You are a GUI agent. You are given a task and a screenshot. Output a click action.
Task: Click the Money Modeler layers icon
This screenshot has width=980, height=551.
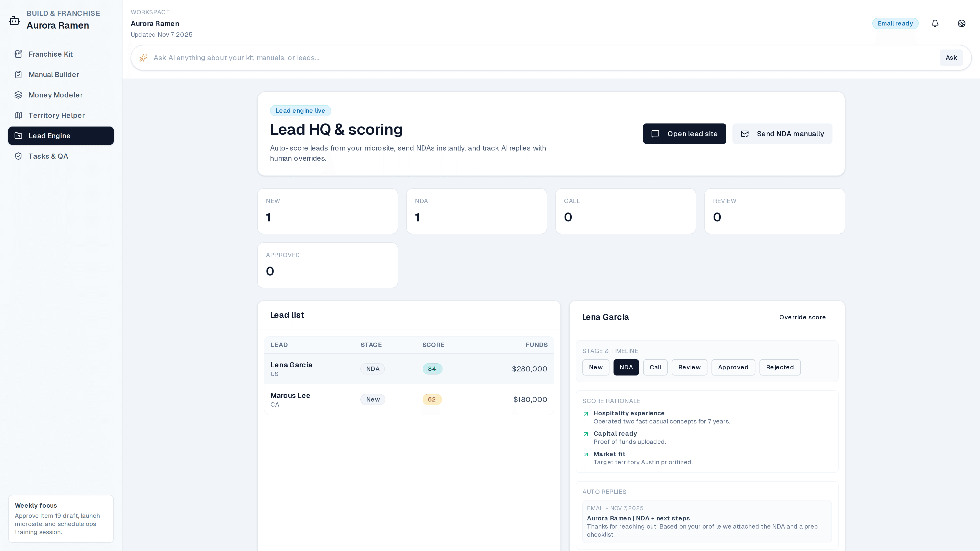coord(19,95)
